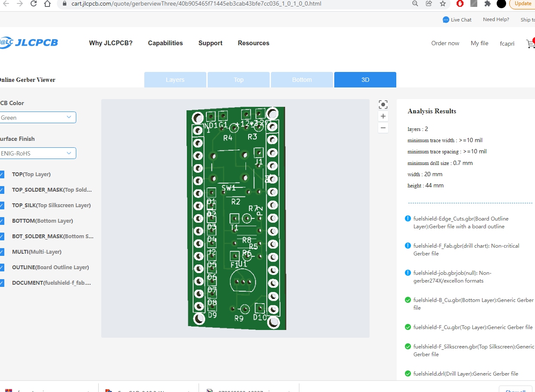Select the 'height : 44 mm' analysis text
The image size is (535, 392).
click(426, 186)
